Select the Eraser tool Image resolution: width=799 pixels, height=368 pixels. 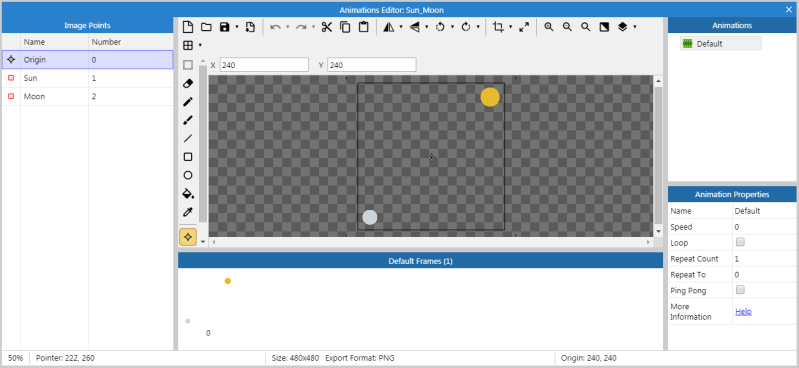pyautogui.click(x=188, y=83)
